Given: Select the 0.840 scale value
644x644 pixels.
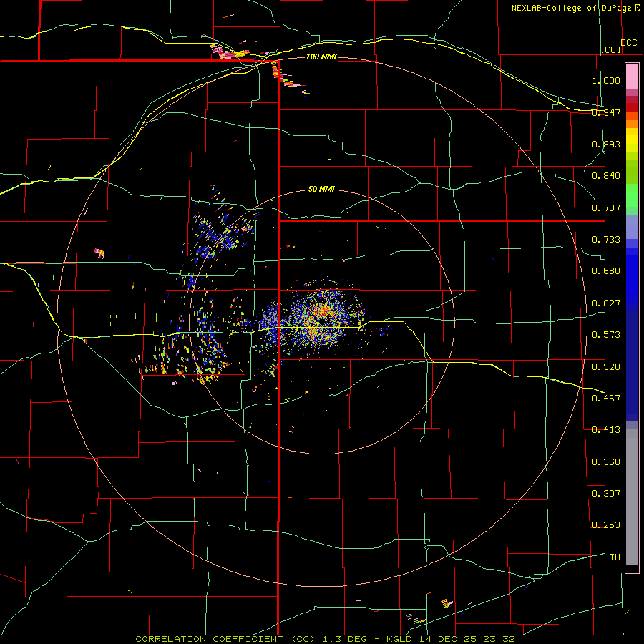Looking at the screenshot, I should tap(606, 176).
